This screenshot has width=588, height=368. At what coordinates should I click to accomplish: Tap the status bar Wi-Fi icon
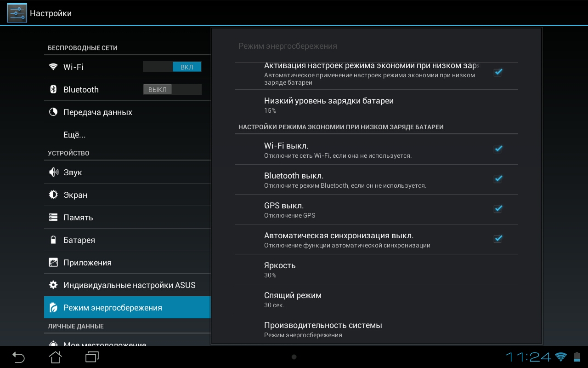561,356
